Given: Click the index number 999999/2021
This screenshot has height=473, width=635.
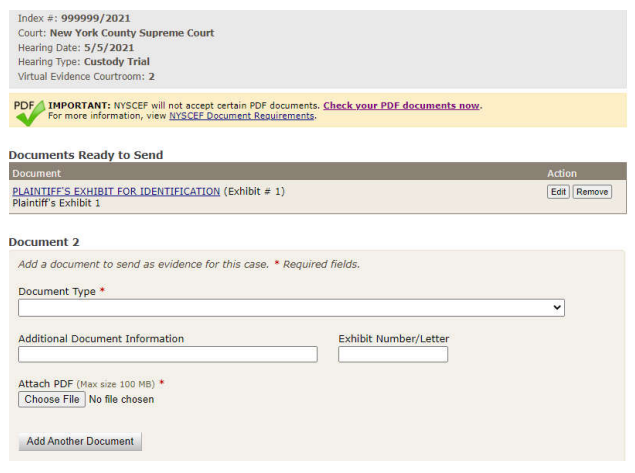Looking at the screenshot, I should coord(95,19).
